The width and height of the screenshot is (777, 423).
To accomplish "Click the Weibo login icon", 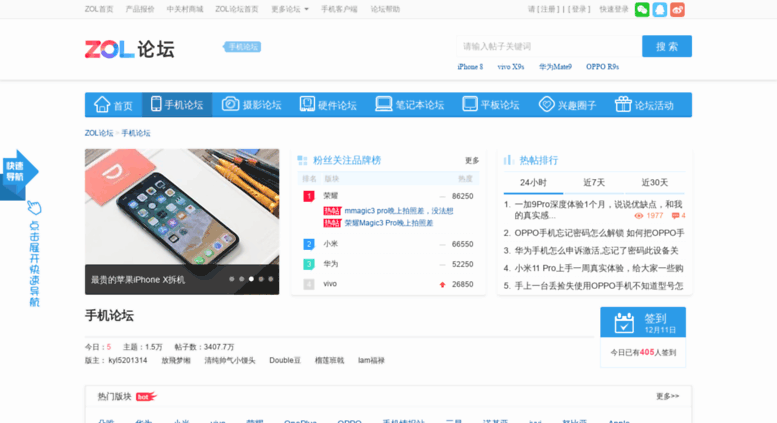I will [x=677, y=9].
